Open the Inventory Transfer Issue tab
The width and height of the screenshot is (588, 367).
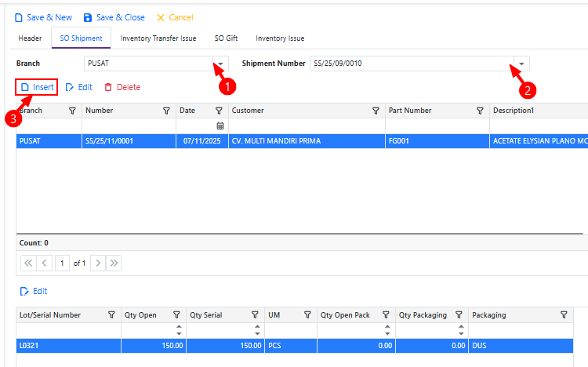point(158,38)
